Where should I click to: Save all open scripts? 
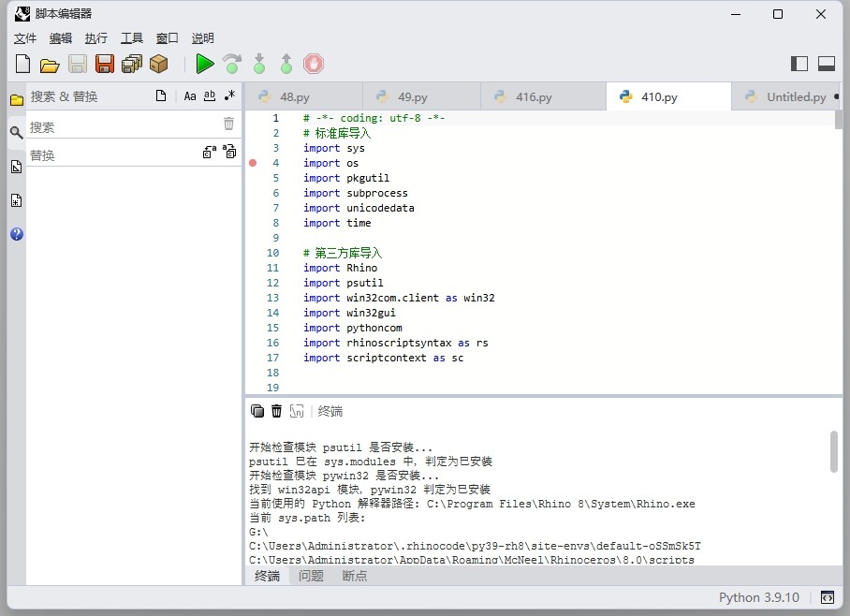[132, 64]
